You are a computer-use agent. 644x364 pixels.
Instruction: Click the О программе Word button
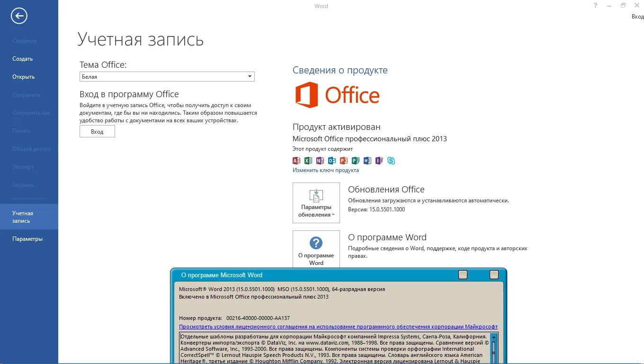(316, 249)
